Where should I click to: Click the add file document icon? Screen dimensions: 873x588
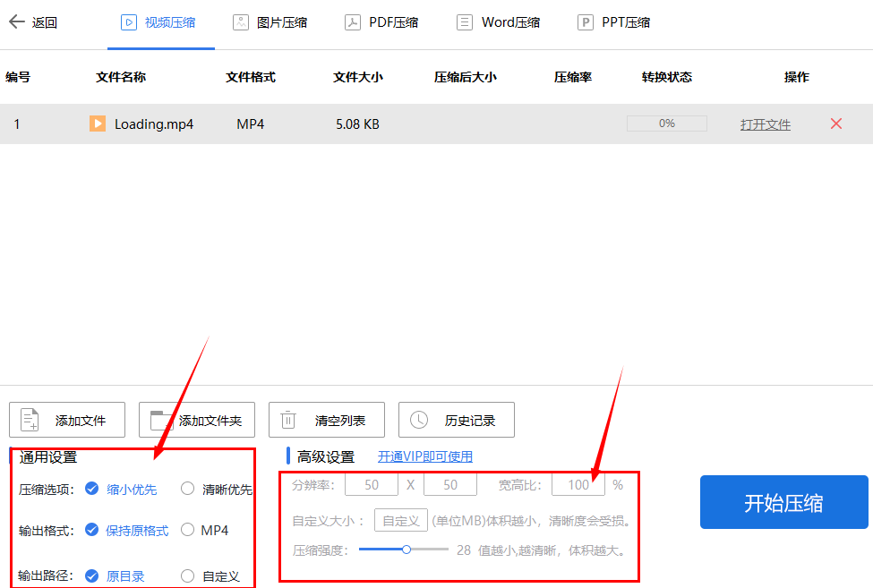tap(30, 420)
